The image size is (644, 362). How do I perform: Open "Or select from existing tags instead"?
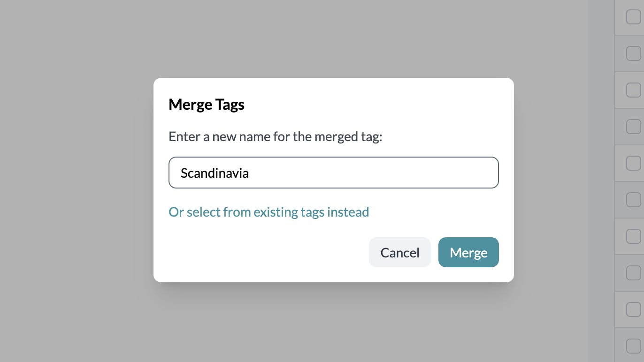point(268,212)
